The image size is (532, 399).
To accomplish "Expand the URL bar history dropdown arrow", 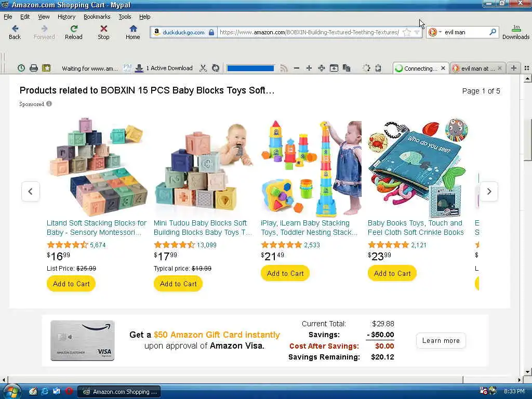I will coord(417,32).
